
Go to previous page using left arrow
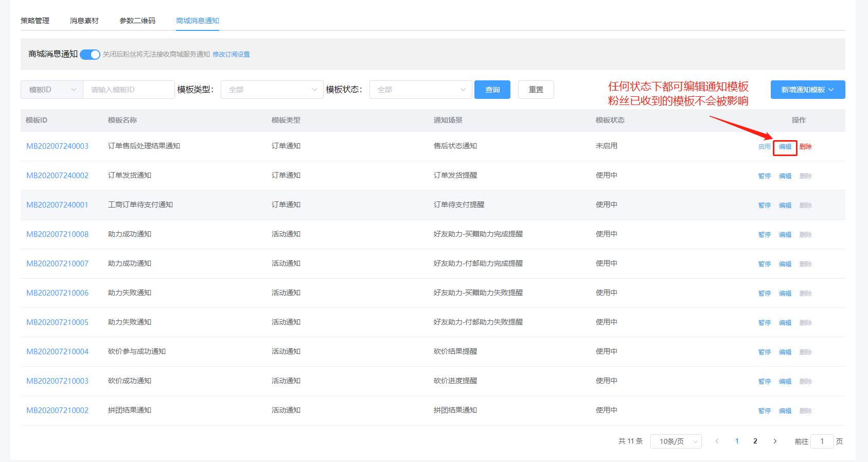[717, 441]
